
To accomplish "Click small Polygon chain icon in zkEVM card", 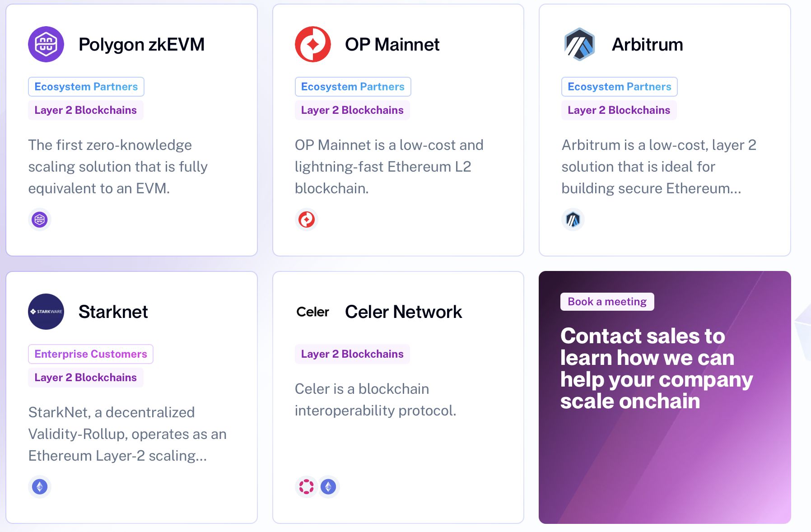I will (x=40, y=219).
